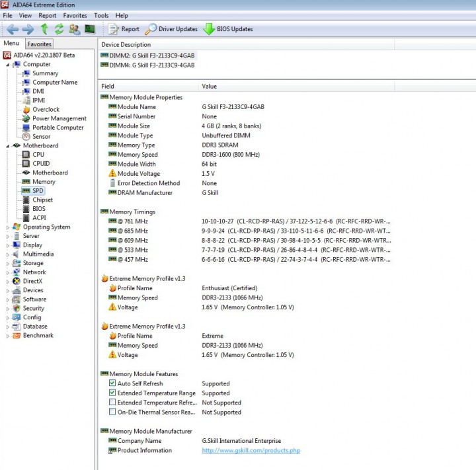Expand the Storage node

click(8, 264)
